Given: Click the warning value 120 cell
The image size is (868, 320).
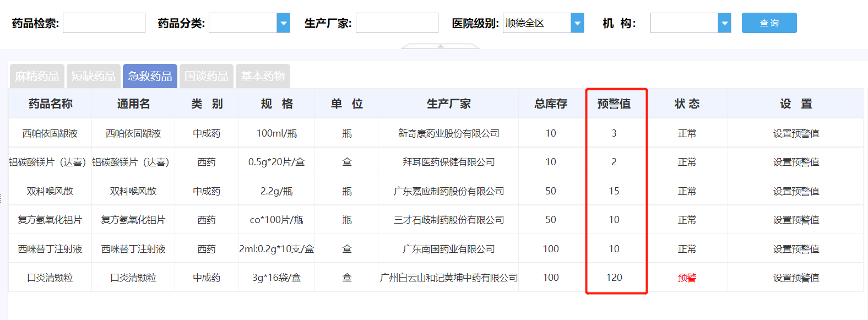Looking at the screenshot, I should coord(614,278).
